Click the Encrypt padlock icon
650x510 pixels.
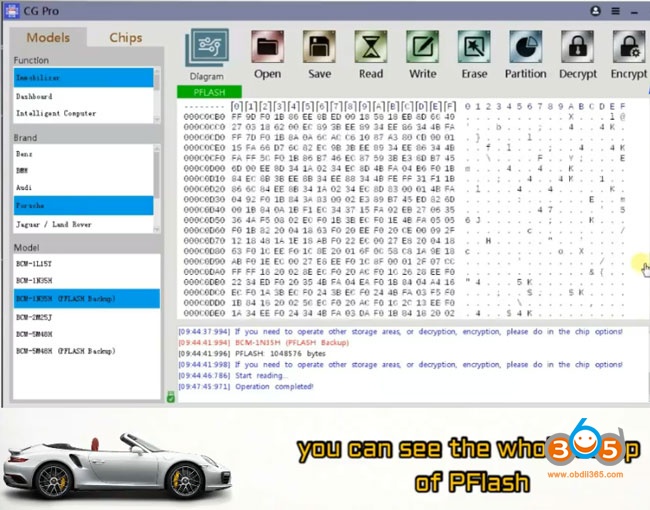pos(628,48)
